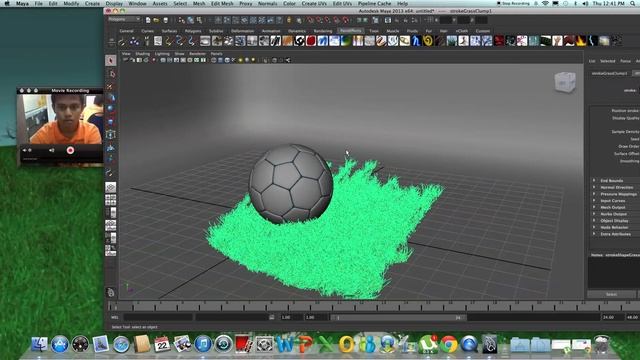Toggle snap to grids in status line
This screenshot has width=640, height=360.
311,20
